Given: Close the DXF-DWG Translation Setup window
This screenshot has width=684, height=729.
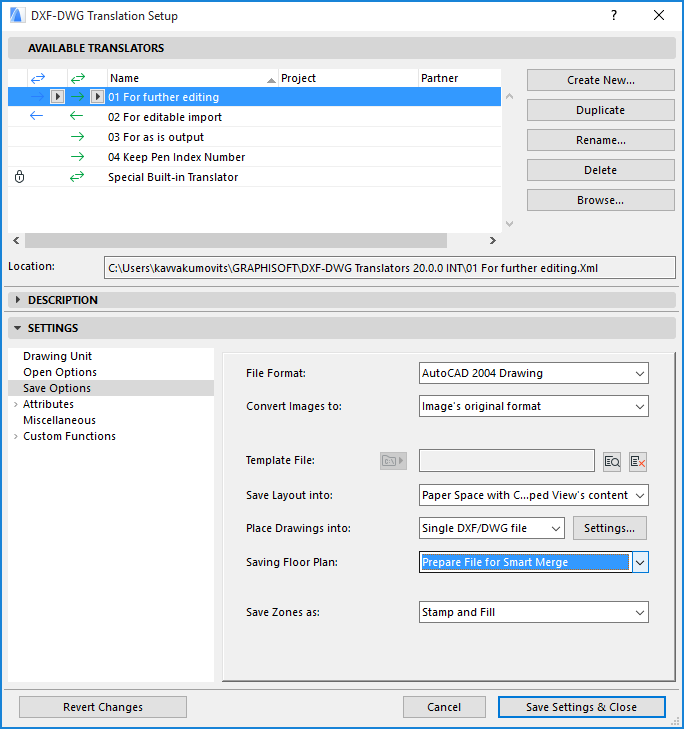Looking at the screenshot, I should 659,15.
